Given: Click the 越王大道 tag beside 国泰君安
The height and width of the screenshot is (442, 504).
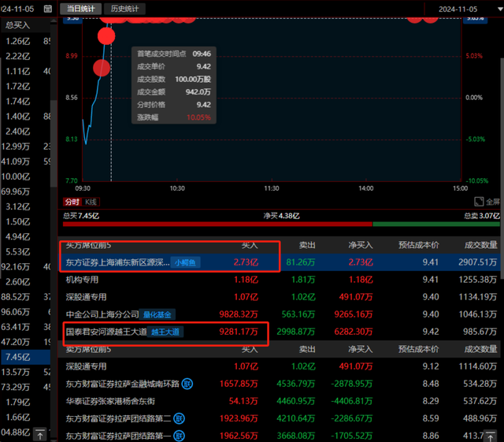Looking at the screenshot, I should click(x=165, y=332).
